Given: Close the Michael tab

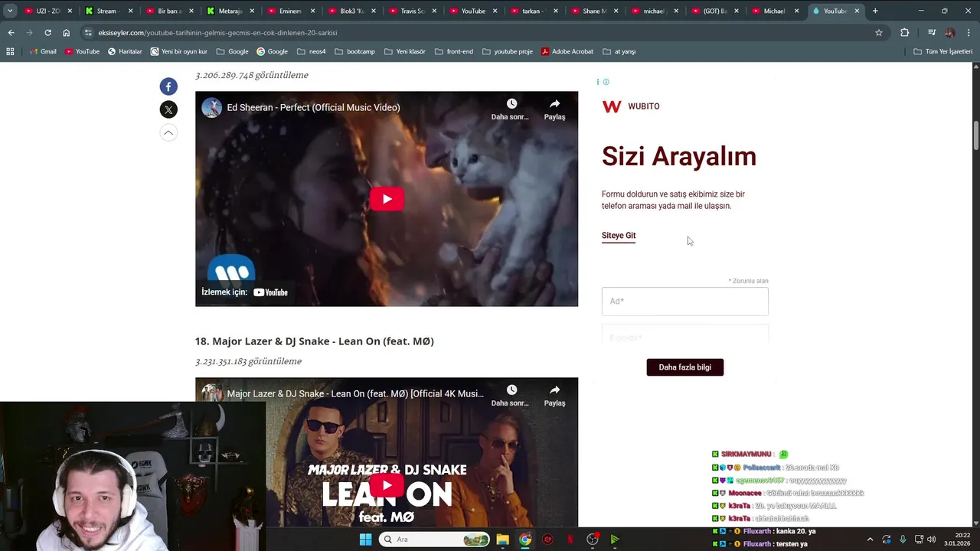Looking at the screenshot, I should click(796, 11).
